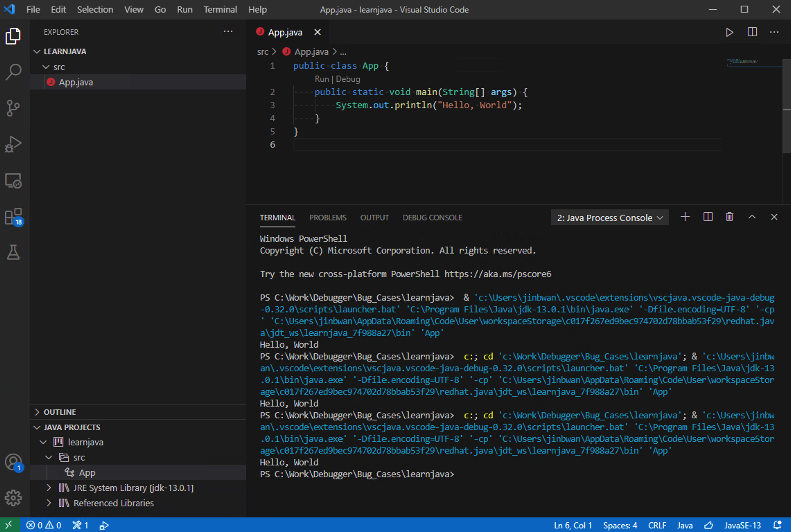Image resolution: width=791 pixels, height=532 pixels.
Task: Click the Debug code lens above main
Action: 348,79
